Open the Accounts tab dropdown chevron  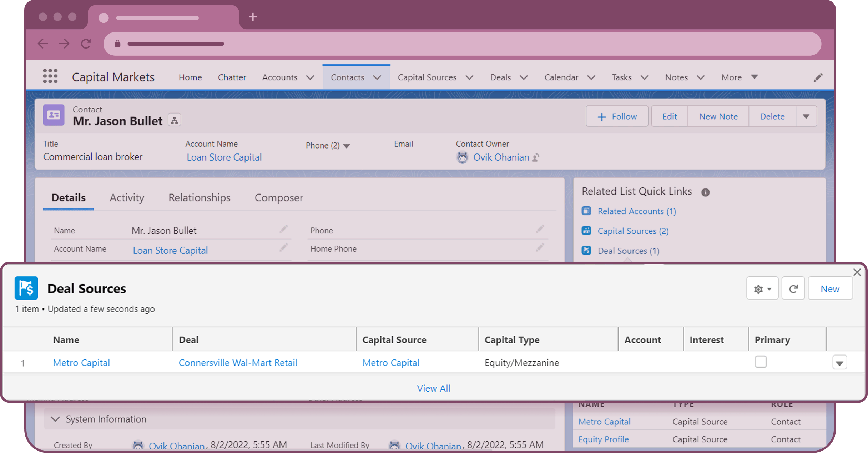[x=310, y=77]
